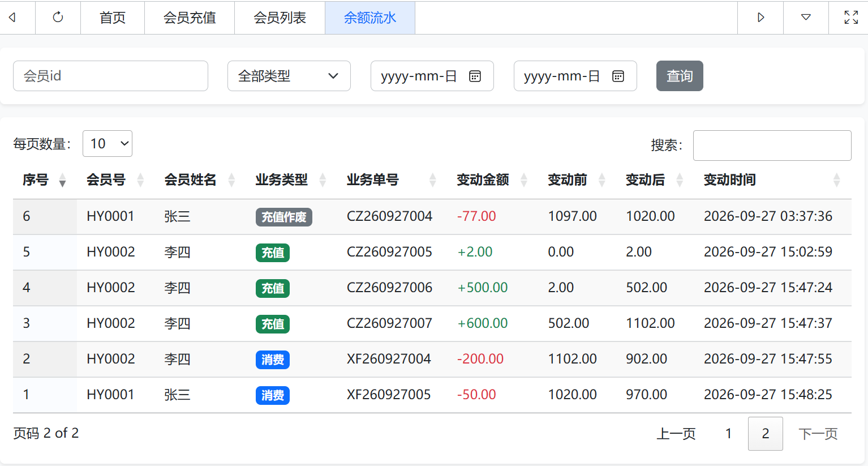Click the second yyyy-mm-日 end date field
Viewport: 868px width, 466px height.
click(575, 76)
